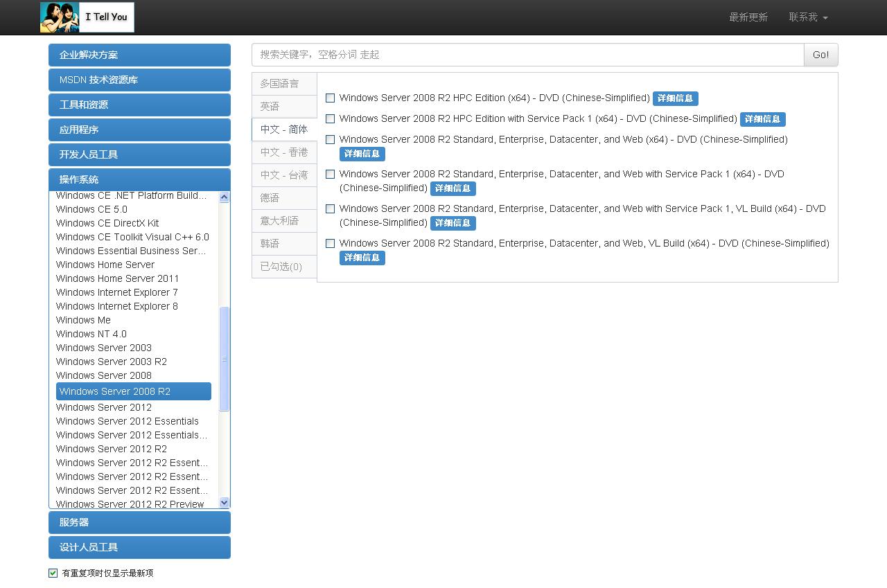Select Windows Server 2008
The width and height of the screenshot is (887, 588).
[x=104, y=375]
